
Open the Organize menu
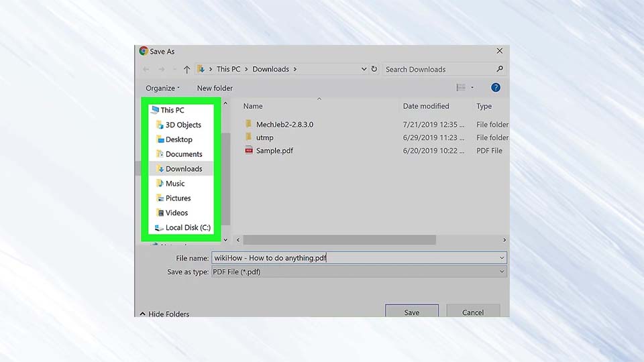pos(162,88)
